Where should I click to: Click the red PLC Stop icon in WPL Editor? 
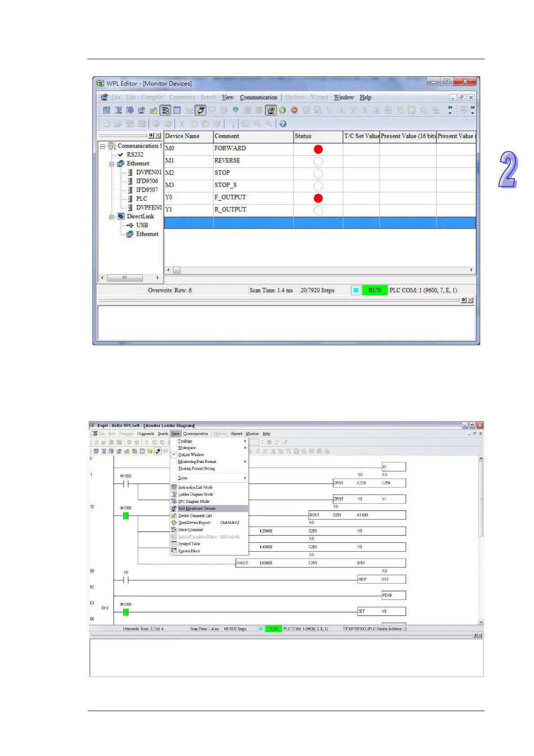click(294, 110)
